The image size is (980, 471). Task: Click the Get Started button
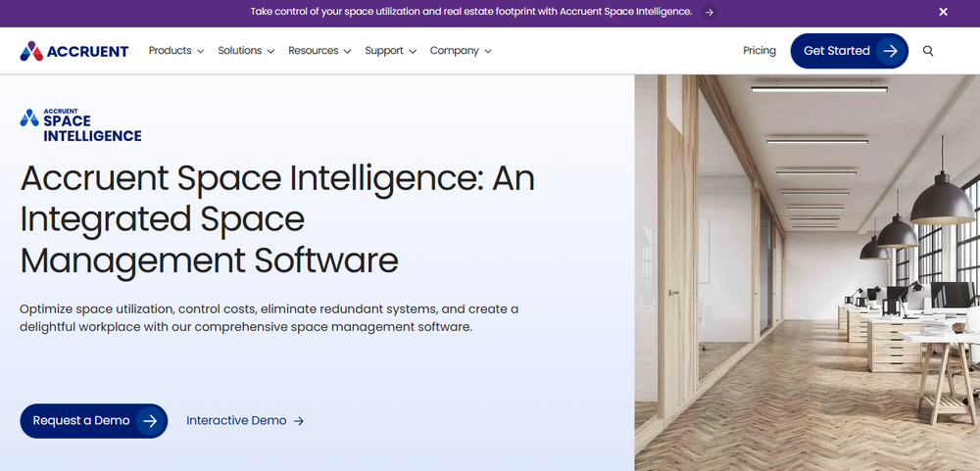click(x=850, y=51)
